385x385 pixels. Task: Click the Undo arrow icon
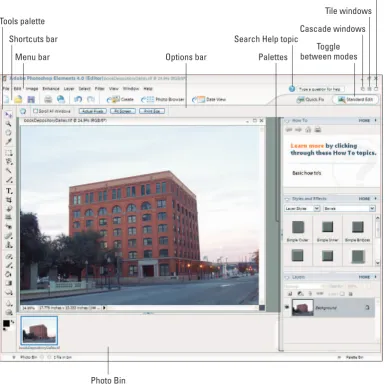pos(78,99)
